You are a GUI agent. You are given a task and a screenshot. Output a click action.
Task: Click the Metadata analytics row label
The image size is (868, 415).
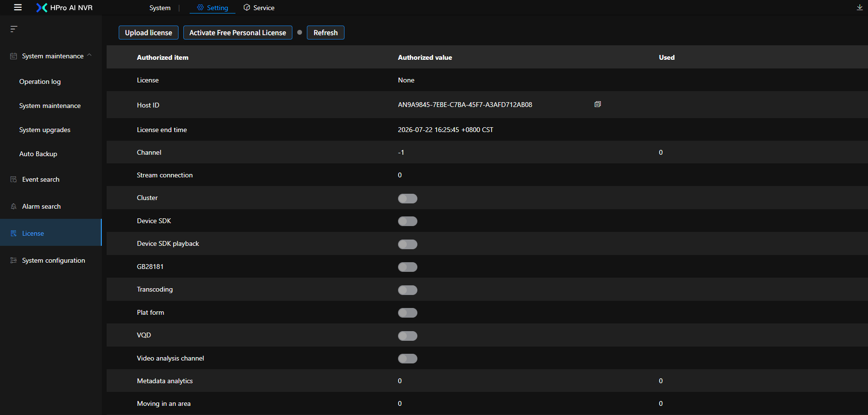click(x=165, y=381)
